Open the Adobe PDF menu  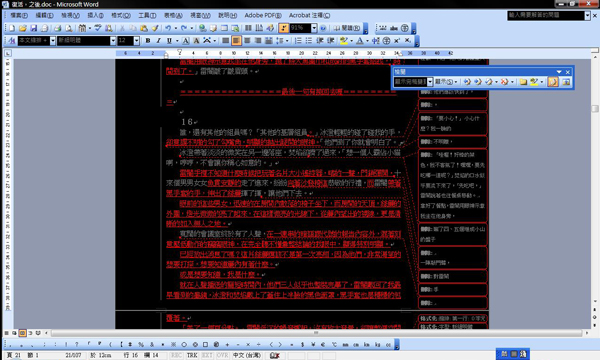pos(263,16)
